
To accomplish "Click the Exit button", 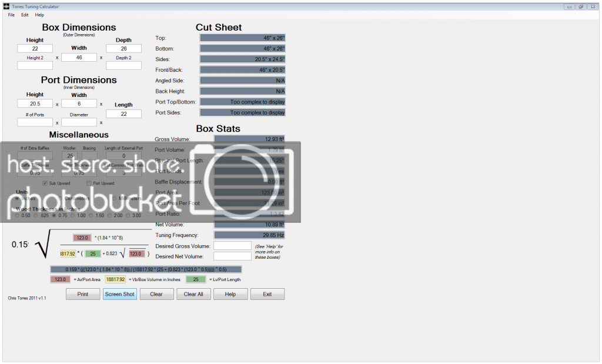I will [x=267, y=294].
